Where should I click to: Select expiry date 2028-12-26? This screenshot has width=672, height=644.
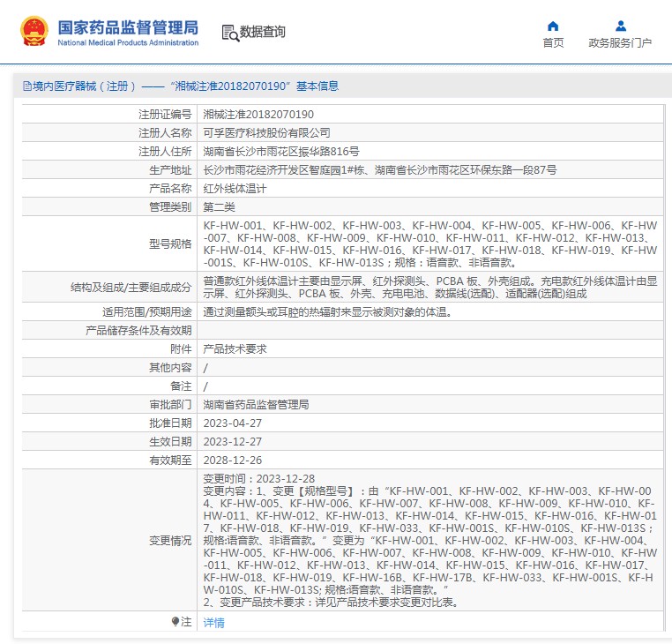coord(232,460)
